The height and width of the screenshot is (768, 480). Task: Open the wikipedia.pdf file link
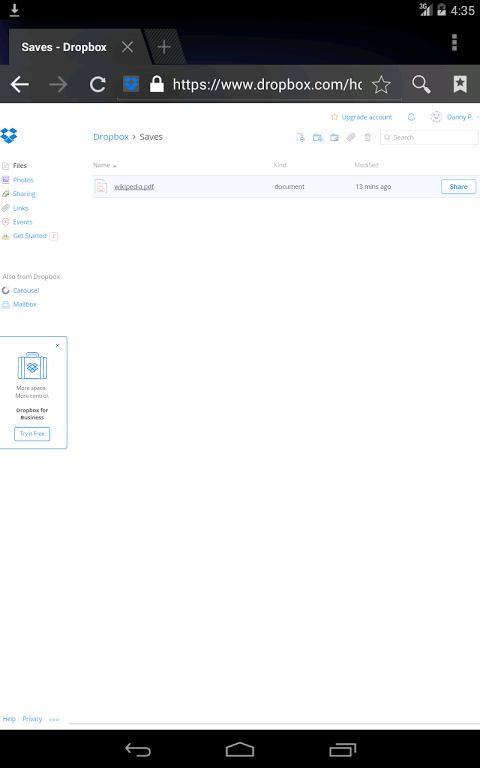tap(134, 187)
